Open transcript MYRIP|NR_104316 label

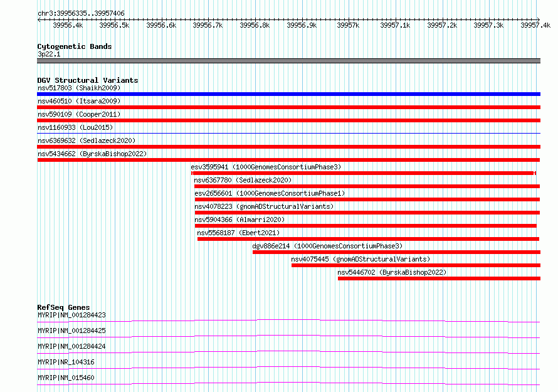(x=66, y=362)
